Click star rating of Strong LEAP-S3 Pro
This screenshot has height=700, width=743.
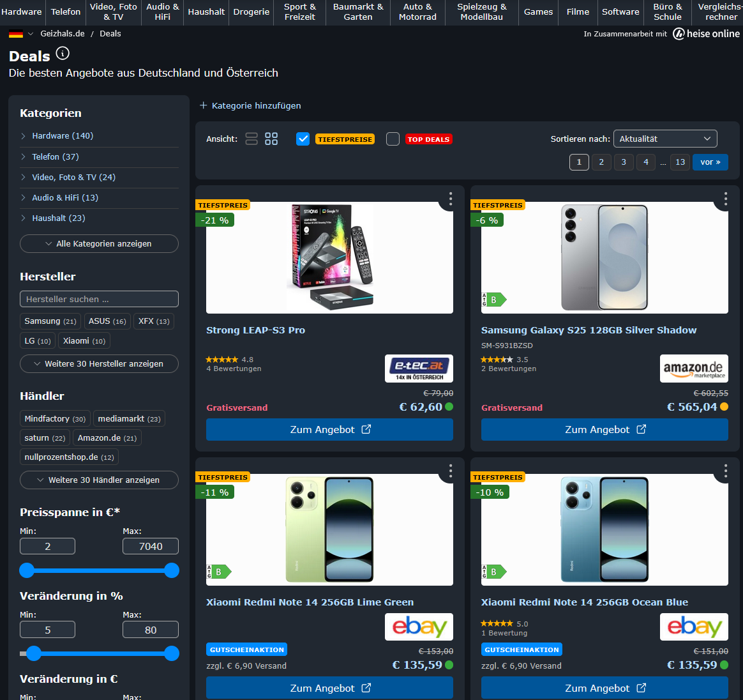coord(221,360)
